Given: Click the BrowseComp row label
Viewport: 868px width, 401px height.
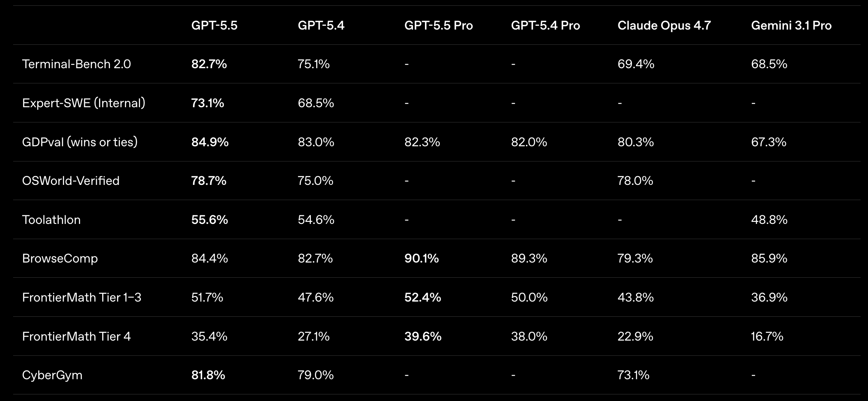Looking at the screenshot, I should 60,258.
